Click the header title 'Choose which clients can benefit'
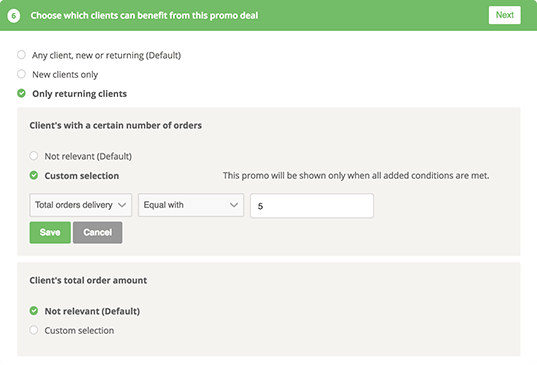 coord(144,16)
